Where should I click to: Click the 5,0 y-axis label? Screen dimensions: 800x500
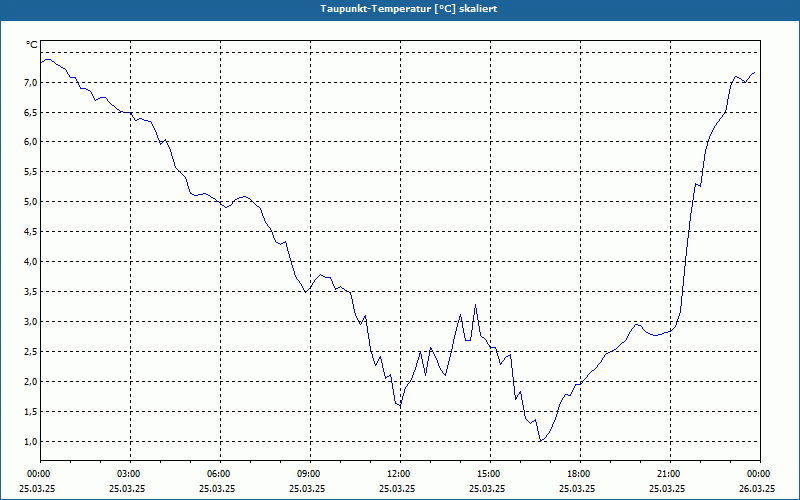(x=31, y=202)
